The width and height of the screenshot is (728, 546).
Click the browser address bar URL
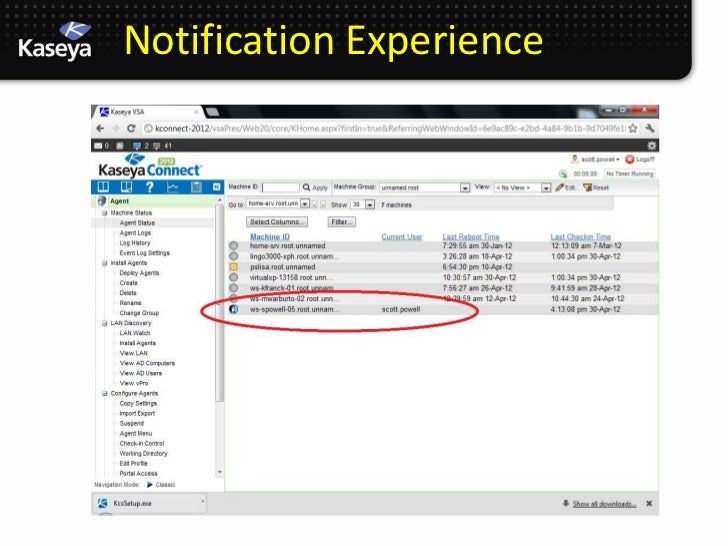pos(390,129)
